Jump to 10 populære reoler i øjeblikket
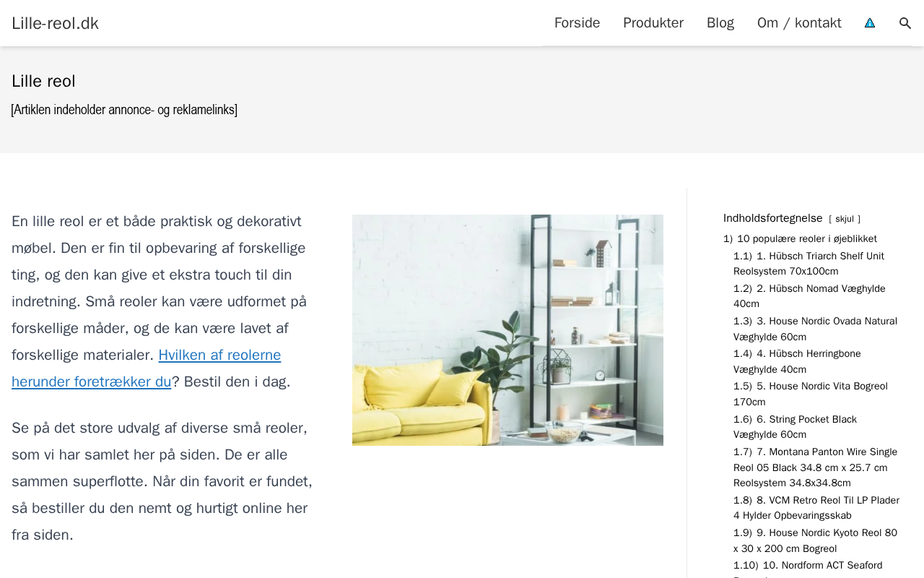The image size is (924, 578). (800, 238)
